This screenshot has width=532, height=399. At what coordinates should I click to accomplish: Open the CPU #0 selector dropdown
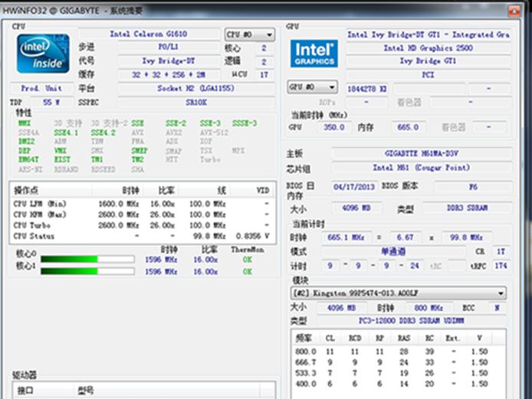point(249,34)
